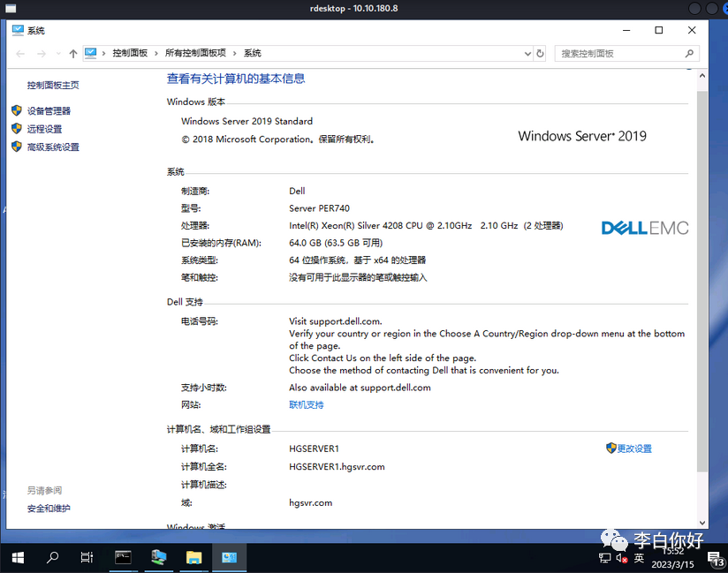Viewport: 728px width, 573px height.
Task: Click scrollbar down arrow
Action: coord(702,523)
